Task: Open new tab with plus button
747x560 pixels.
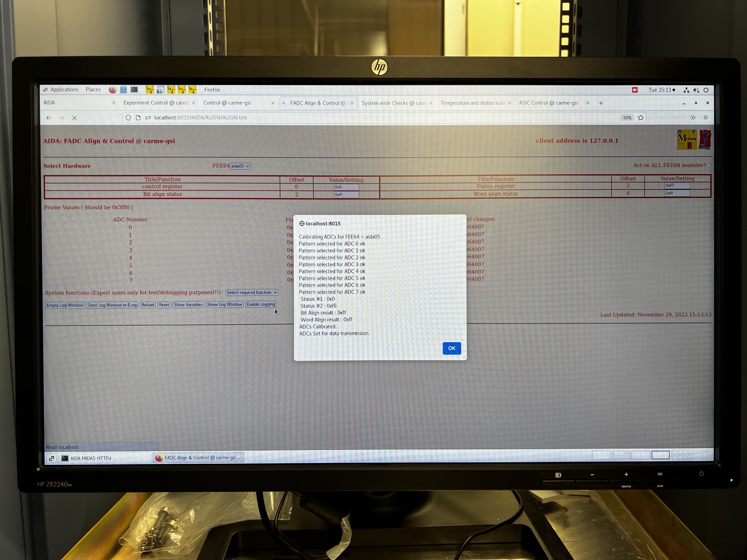Action: pos(601,103)
